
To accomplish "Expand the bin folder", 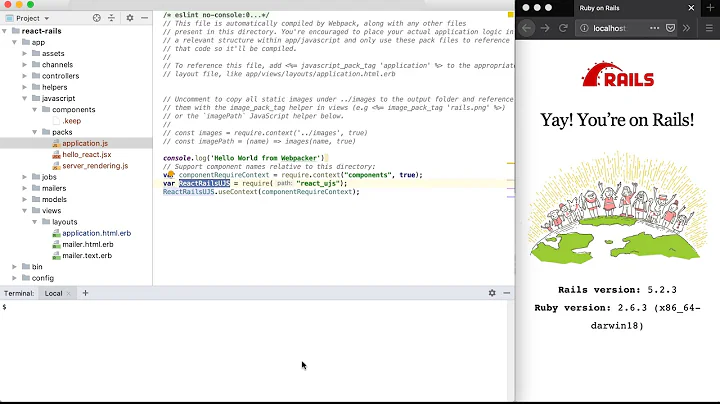I will tap(15, 267).
